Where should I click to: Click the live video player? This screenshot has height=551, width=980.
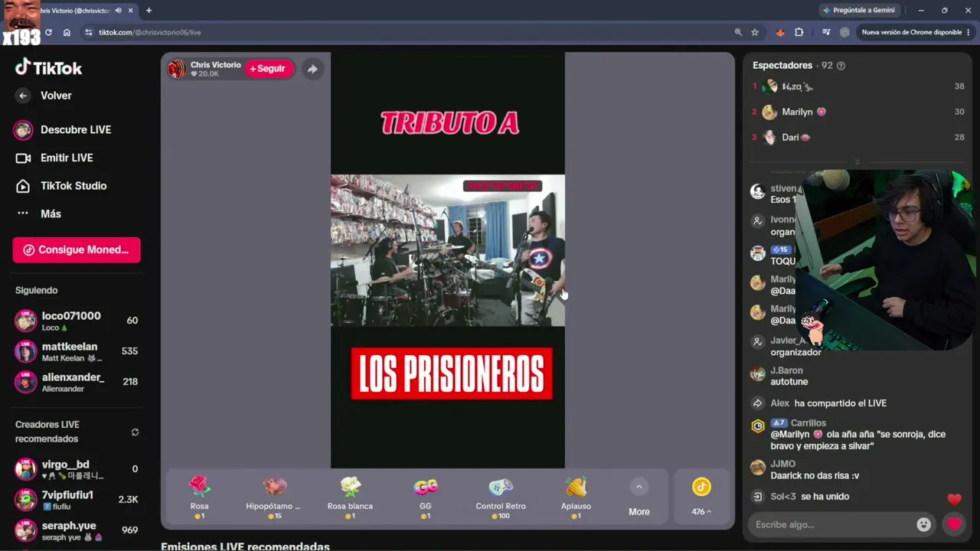tap(448, 260)
